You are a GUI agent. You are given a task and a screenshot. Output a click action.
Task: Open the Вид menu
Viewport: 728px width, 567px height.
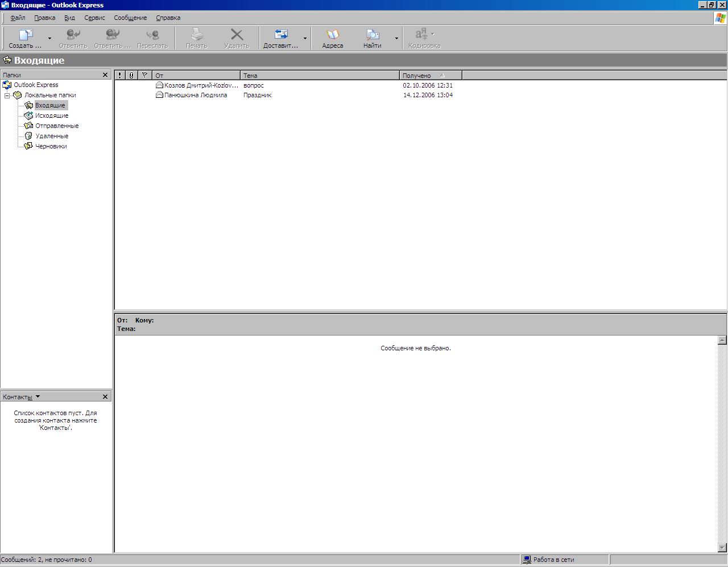[69, 18]
